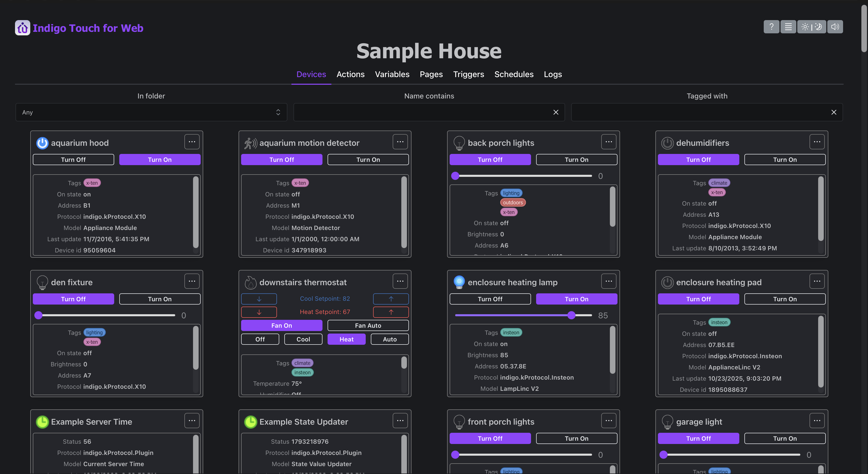Image resolution: width=868 pixels, height=474 pixels.
Task: Raise the Heat Setpoint with red up arrow
Action: 391,312
